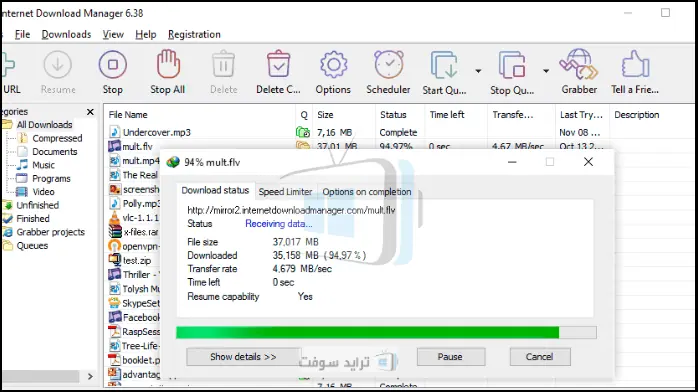Click the download progress bar

click(x=386, y=332)
